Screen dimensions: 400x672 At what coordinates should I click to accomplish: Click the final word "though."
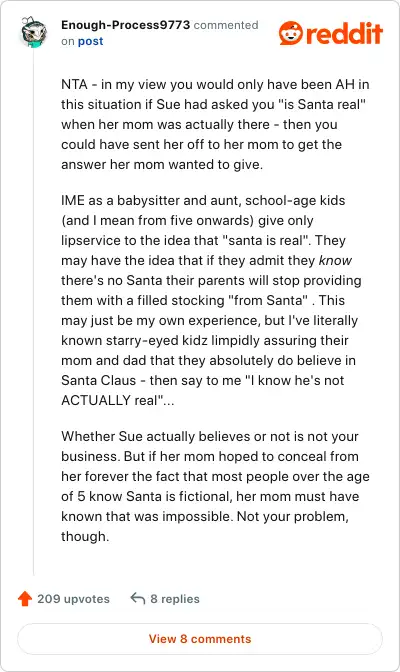(x=85, y=536)
